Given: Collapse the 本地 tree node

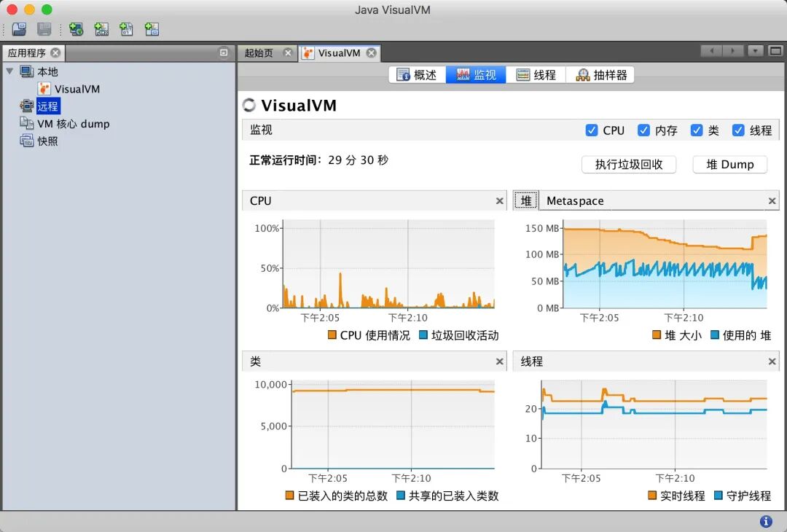Looking at the screenshot, I should tap(9, 71).
